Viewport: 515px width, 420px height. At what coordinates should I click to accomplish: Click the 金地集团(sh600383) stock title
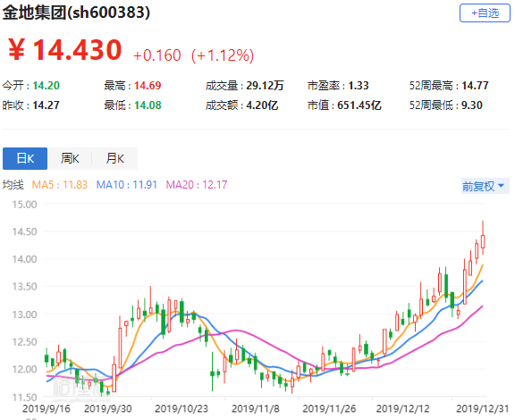(76, 13)
